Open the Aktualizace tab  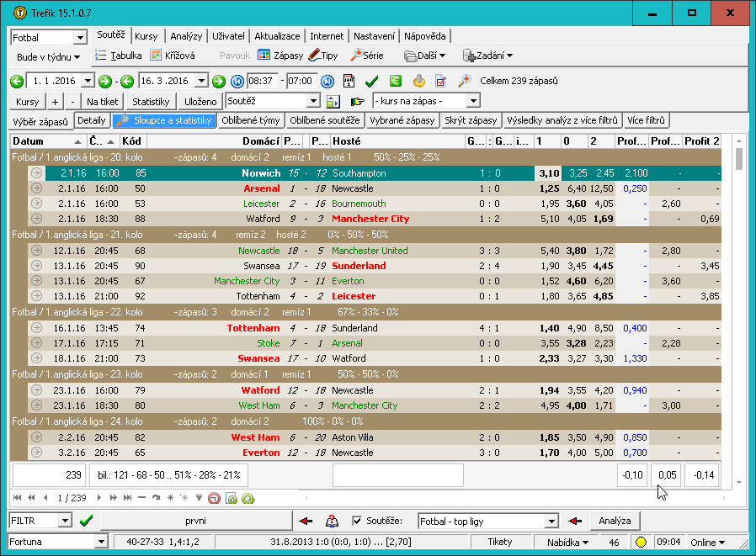[277, 36]
